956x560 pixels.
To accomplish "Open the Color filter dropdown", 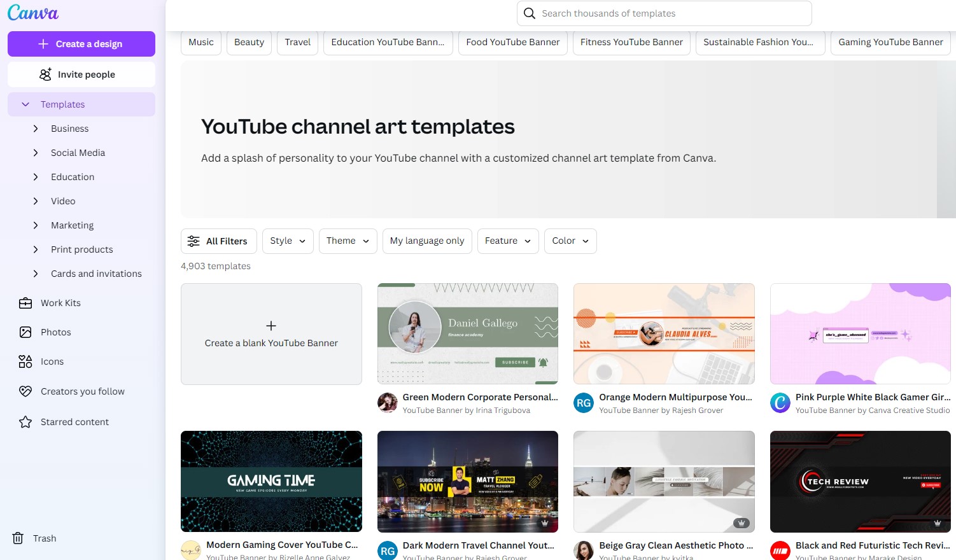I will coord(570,241).
